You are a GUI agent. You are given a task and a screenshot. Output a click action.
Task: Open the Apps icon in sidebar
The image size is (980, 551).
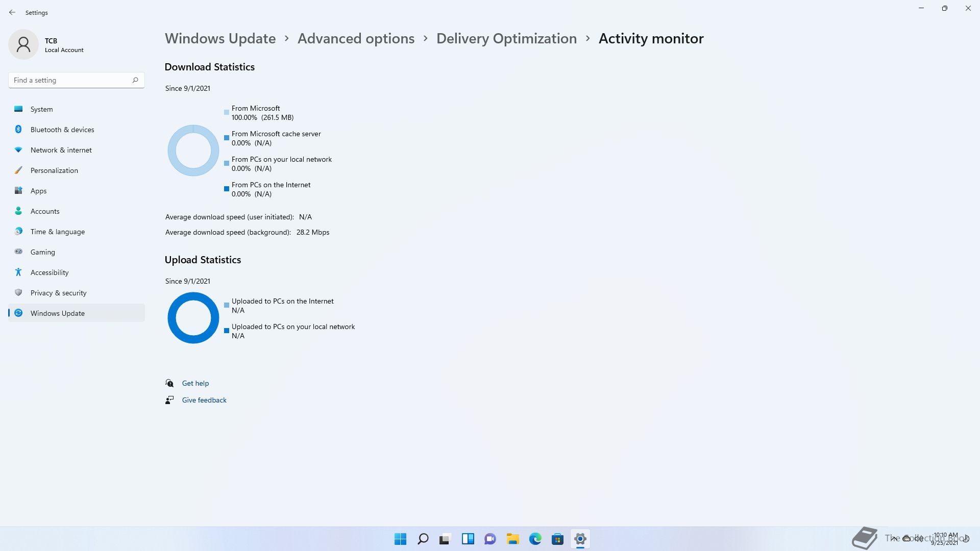[x=18, y=190]
